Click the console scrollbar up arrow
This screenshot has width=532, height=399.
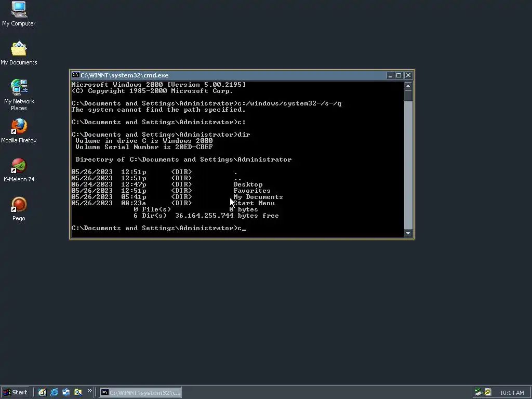pyautogui.click(x=408, y=86)
